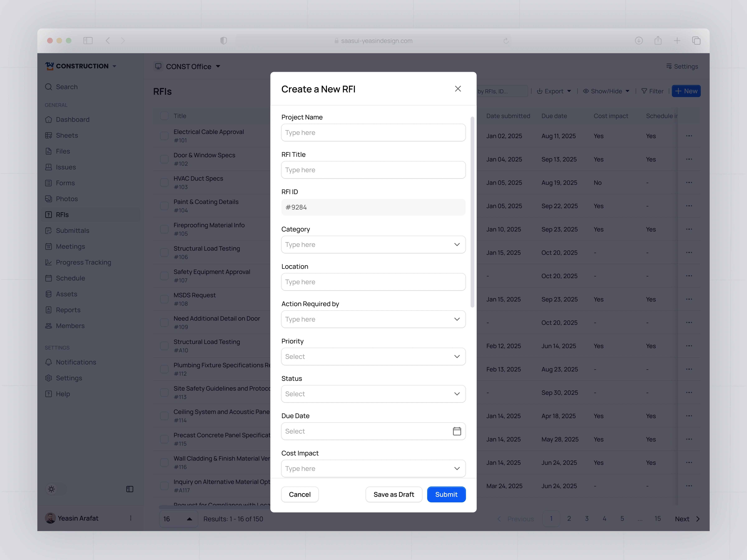Change rows per page from 16
This screenshot has height=560, width=747.
click(x=178, y=519)
